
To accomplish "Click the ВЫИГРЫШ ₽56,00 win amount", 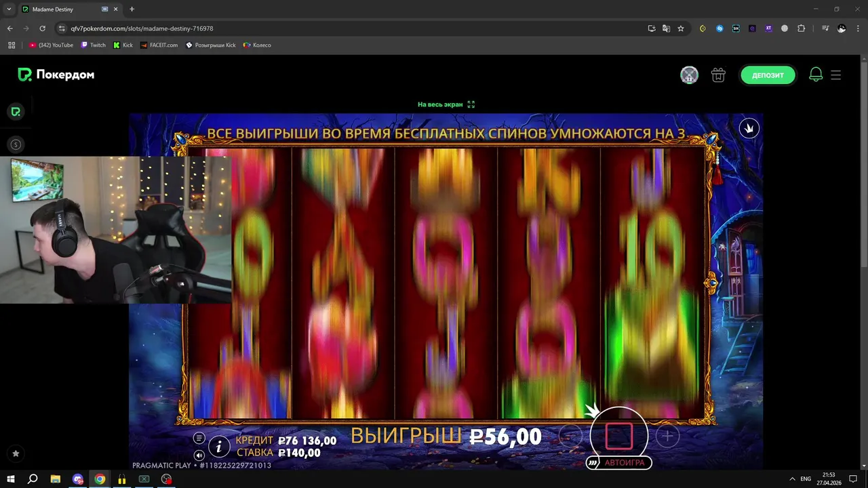I will pos(446,437).
